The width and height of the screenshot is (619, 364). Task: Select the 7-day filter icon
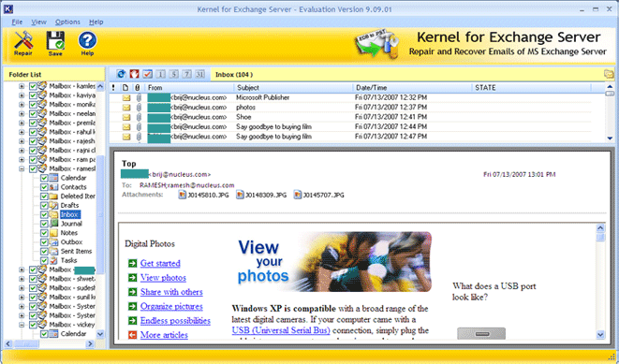(x=187, y=74)
